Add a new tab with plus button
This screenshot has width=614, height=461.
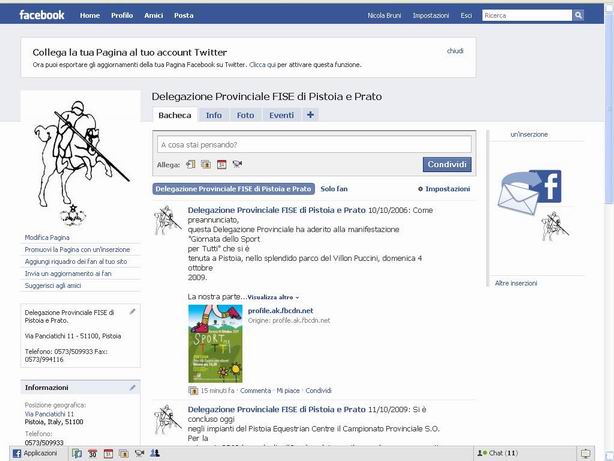click(x=310, y=115)
